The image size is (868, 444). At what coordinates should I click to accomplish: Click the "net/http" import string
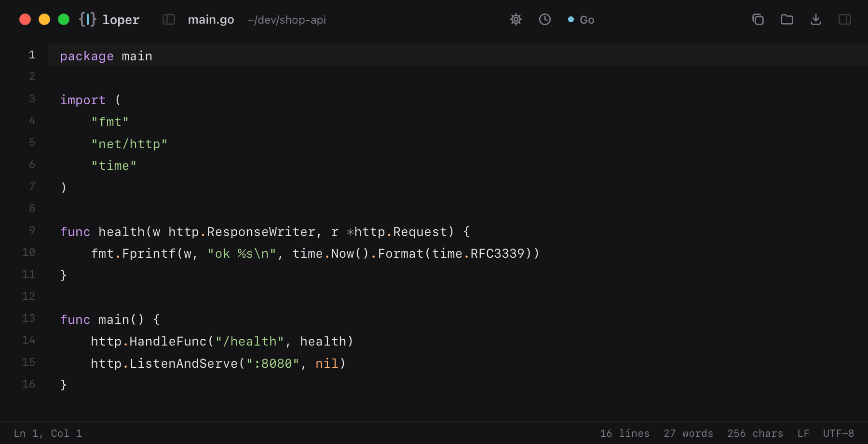tap(129, 144)
